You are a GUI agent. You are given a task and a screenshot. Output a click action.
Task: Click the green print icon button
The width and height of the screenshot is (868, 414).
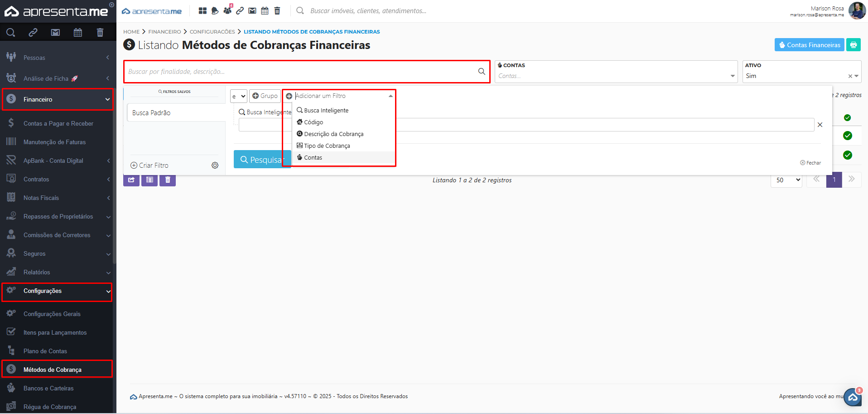pos(853,45)
